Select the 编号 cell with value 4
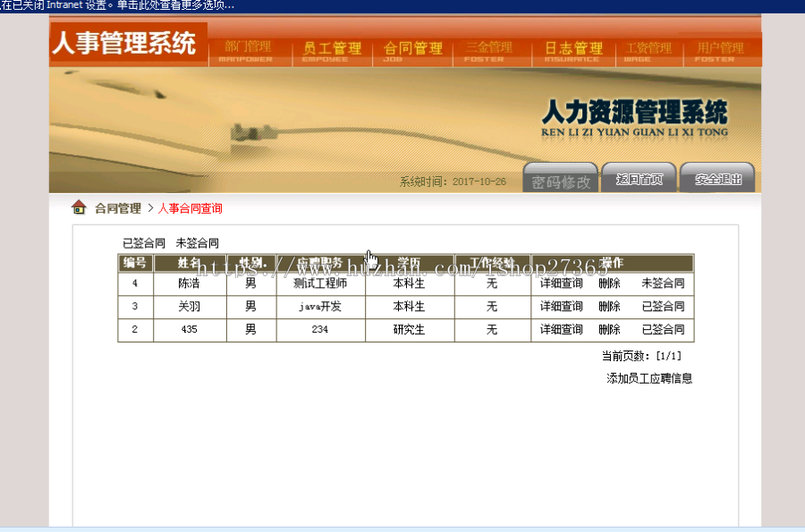Viewport: 805px width, 532px height. (x=135, y=283)
